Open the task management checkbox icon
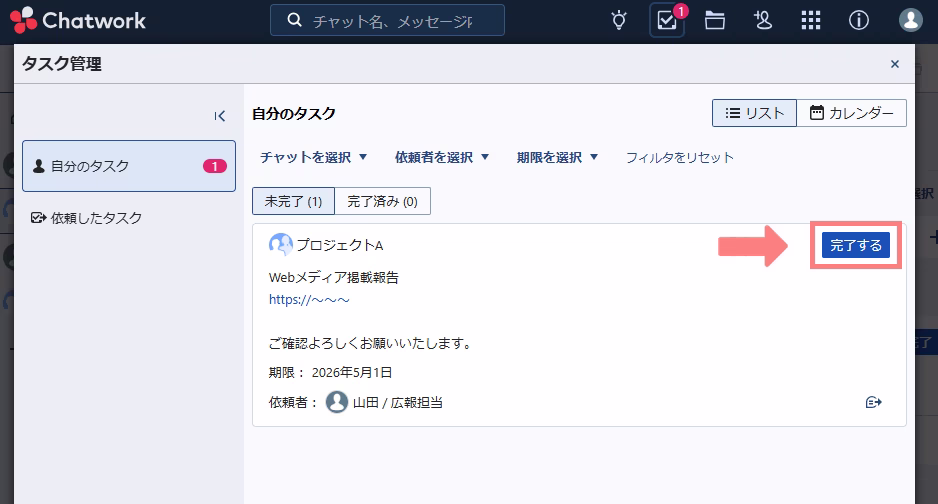Screen dimensions: 938x504 click(x=667, y=20)
